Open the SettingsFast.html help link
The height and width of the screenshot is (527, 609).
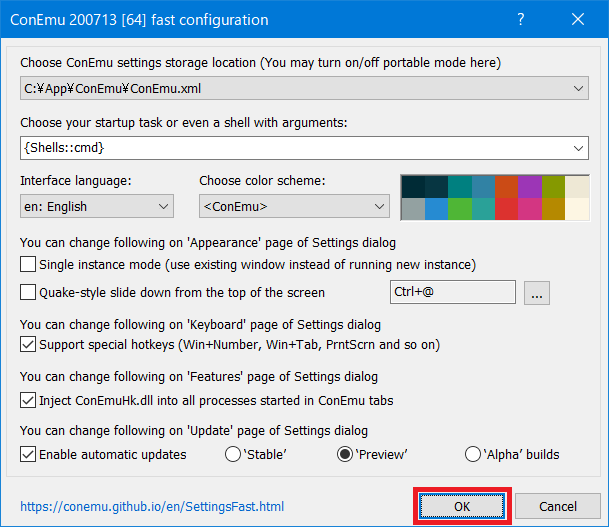click(x=152, y=506)
